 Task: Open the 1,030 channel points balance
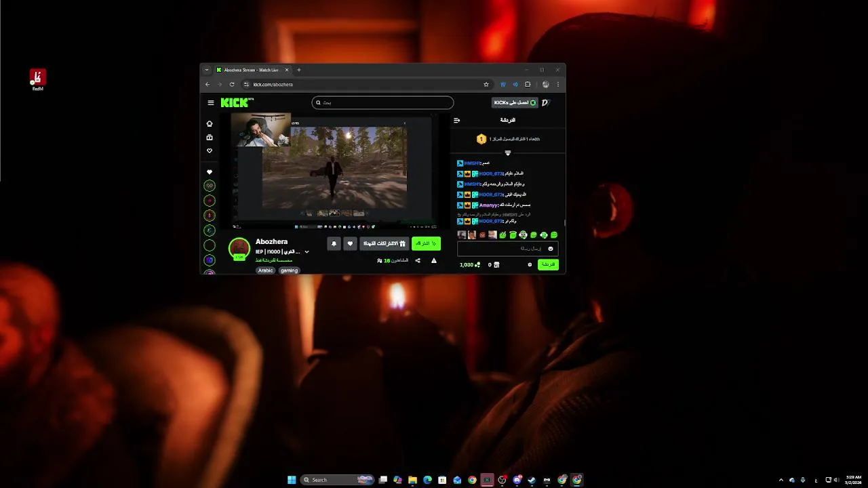click(470, 265)
